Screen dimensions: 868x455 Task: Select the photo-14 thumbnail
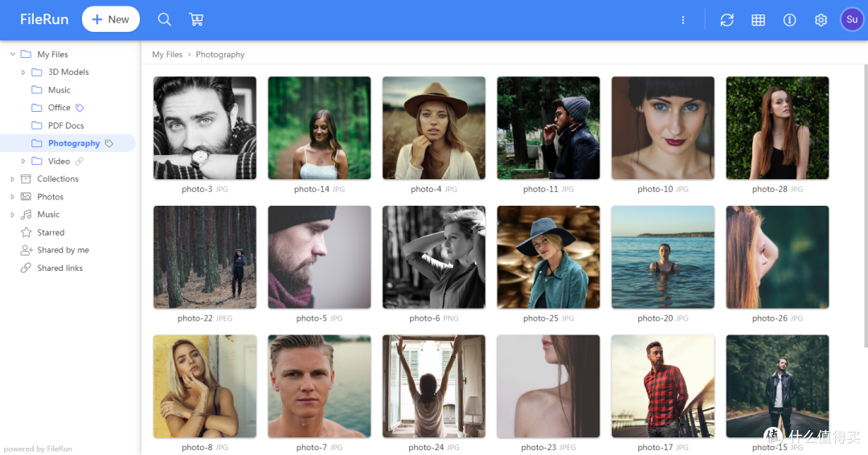click(x=319, y=128)
